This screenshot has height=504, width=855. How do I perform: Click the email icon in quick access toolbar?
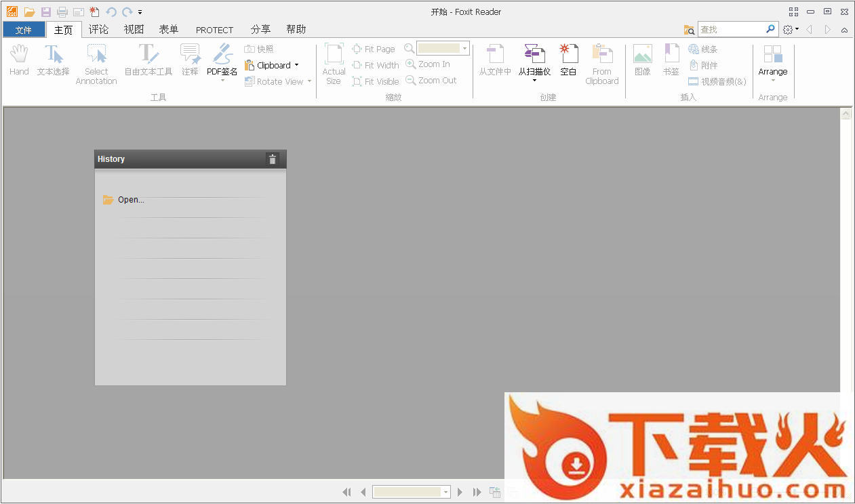[x=79, y=12]
